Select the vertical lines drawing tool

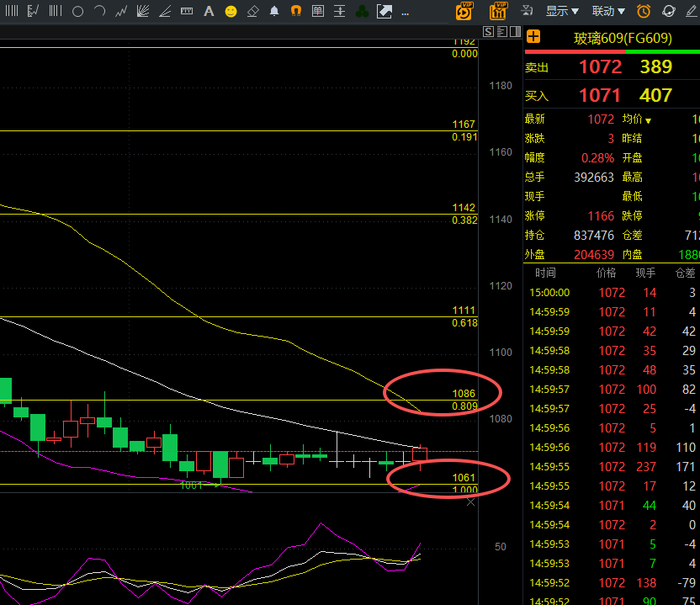(x=12, y=11)
